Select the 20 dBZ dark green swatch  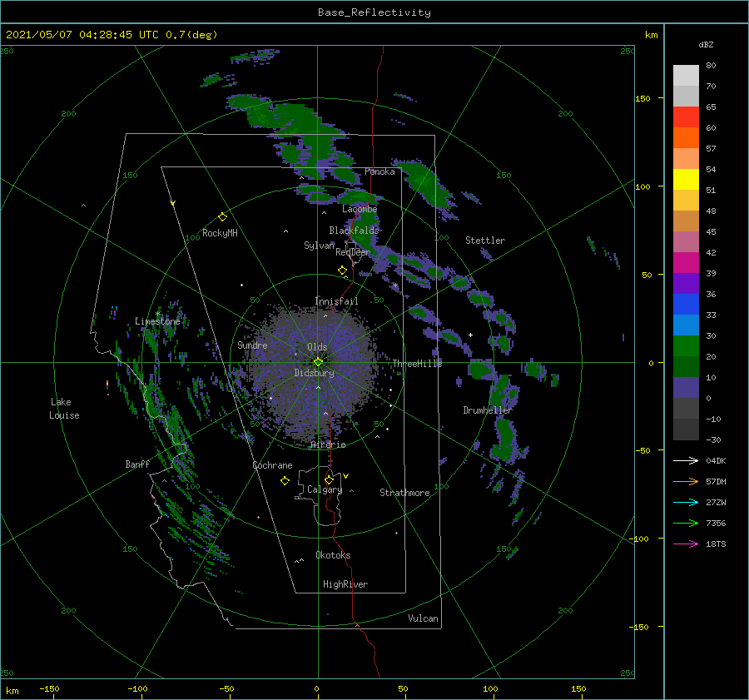point(686,366)
